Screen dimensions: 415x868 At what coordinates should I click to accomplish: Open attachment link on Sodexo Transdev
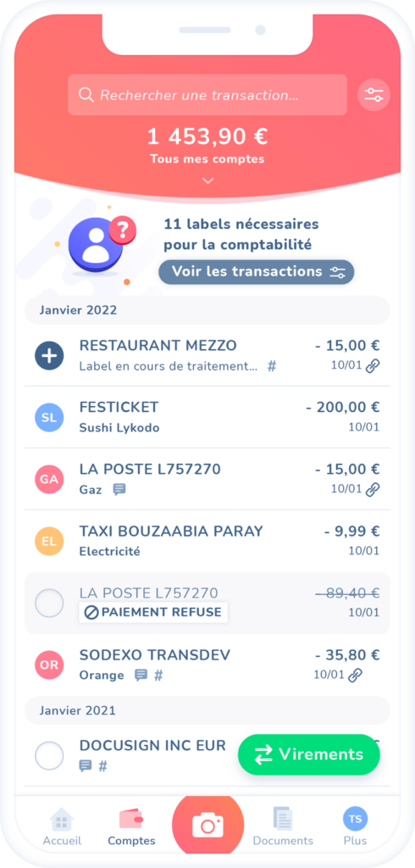[x=355, y=675]
